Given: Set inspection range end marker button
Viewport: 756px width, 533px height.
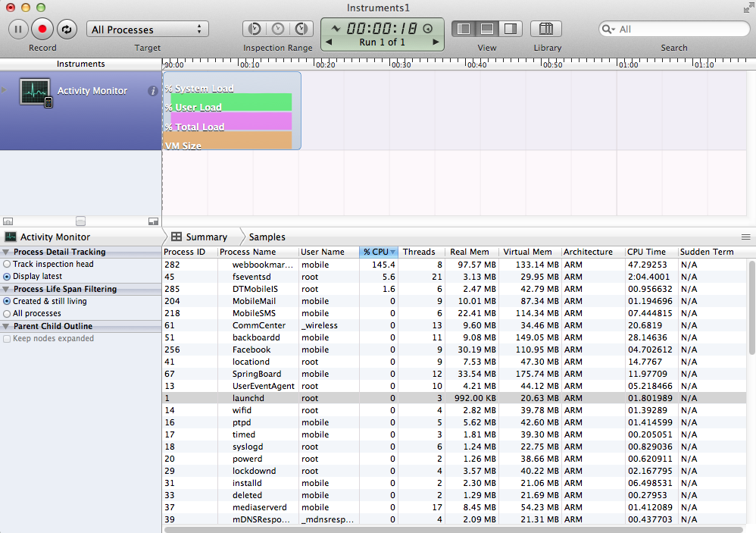Looking at the screenshot, I should [x=301, y=29].
